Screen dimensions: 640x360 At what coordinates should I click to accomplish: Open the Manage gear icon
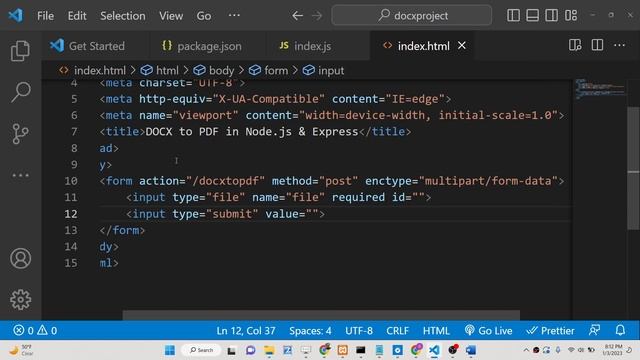20,300
